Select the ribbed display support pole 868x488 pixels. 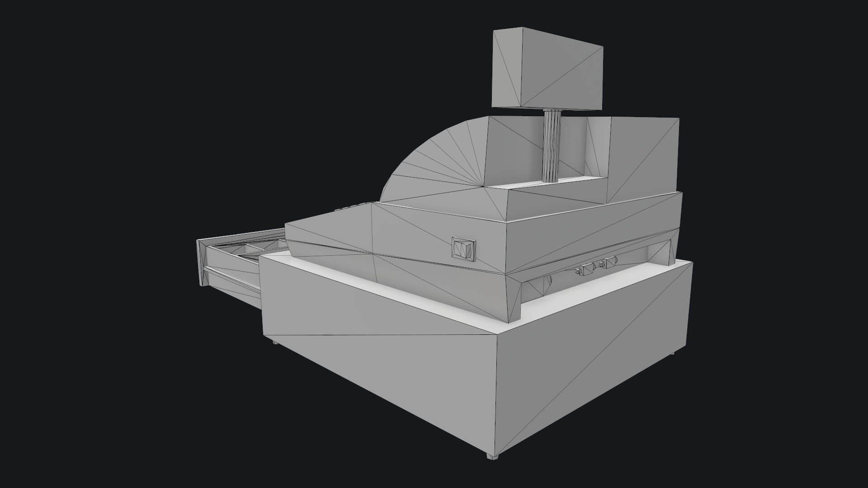(x=551, y=145)
